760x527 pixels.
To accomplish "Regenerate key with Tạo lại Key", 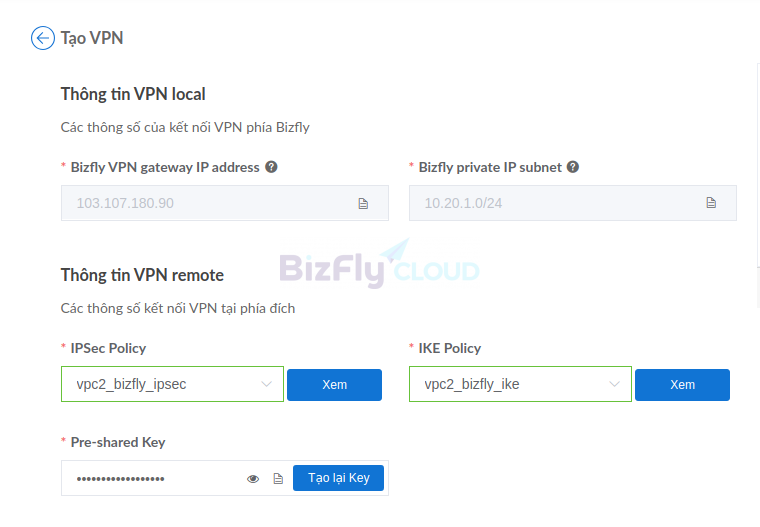I will 338,478.
